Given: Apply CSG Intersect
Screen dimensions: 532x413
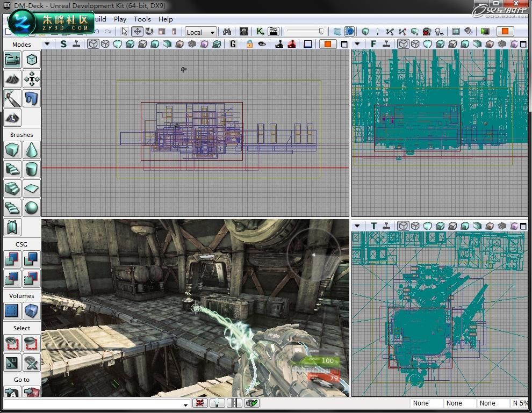Looking at the screenshot, I should click(12, 279).
